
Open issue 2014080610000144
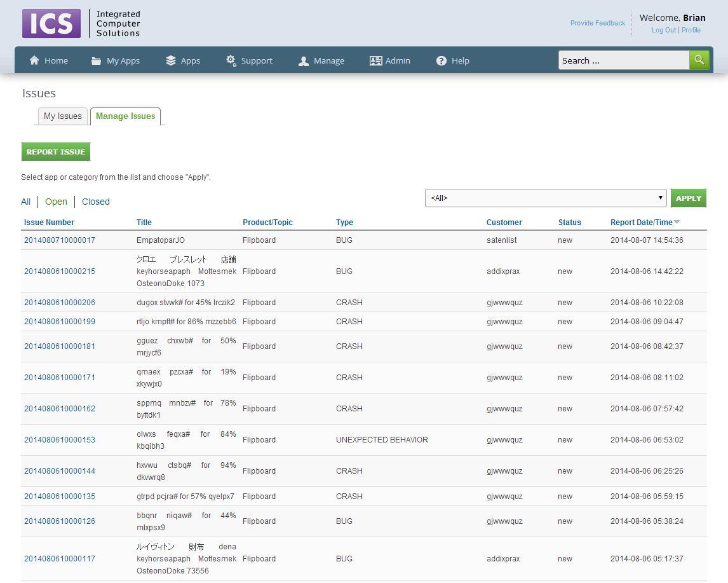coord(60,471)
